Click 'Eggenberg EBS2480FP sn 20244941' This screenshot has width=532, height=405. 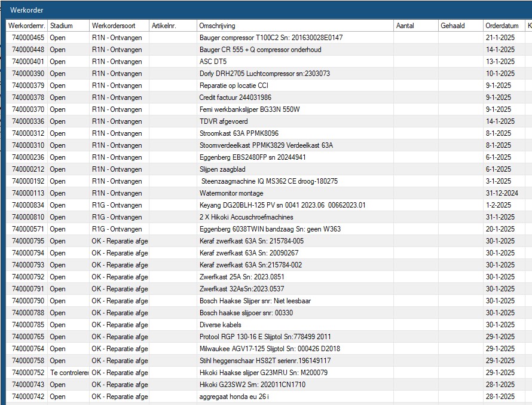pos(252,157)
